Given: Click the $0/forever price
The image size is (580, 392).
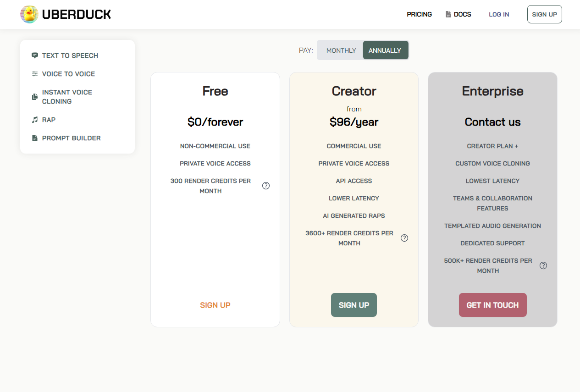Looking at the screenshot, I should (215, 122).
